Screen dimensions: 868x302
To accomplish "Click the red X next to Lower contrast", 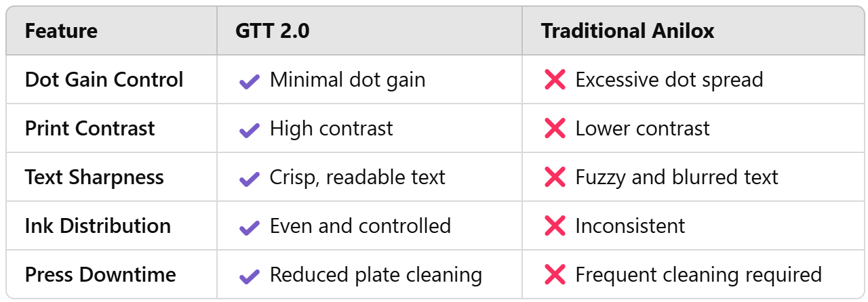I will coord(555,129).
